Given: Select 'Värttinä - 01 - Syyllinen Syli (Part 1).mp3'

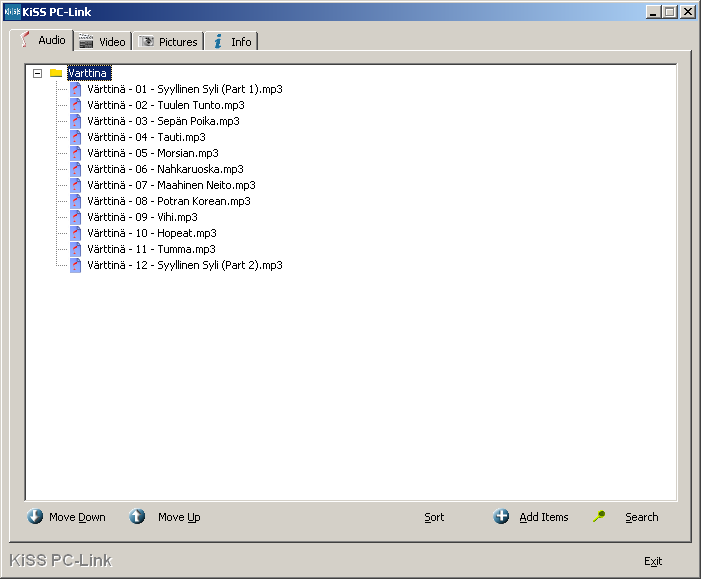Looking at the screenshot, I should 185,89.
